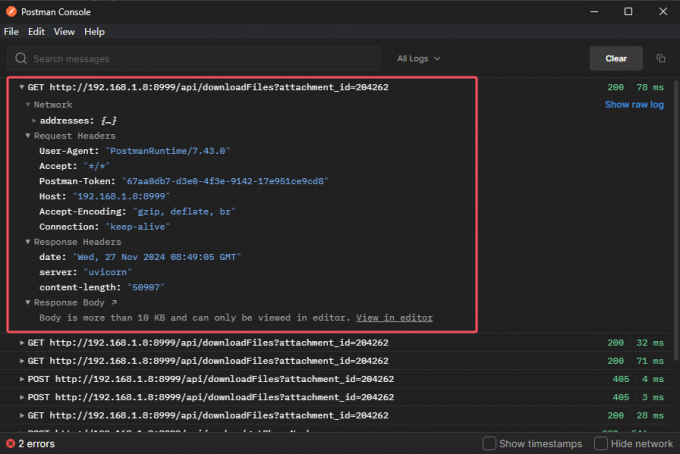Screen dimensions: 680x454
Task: Click the Postman logo icon in title bar
Action: (11, 12)
